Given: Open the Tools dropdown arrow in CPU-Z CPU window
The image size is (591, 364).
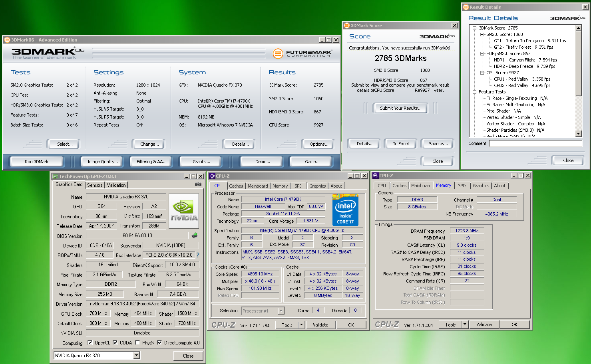Looking at the screenshot, I should (302, 325).
